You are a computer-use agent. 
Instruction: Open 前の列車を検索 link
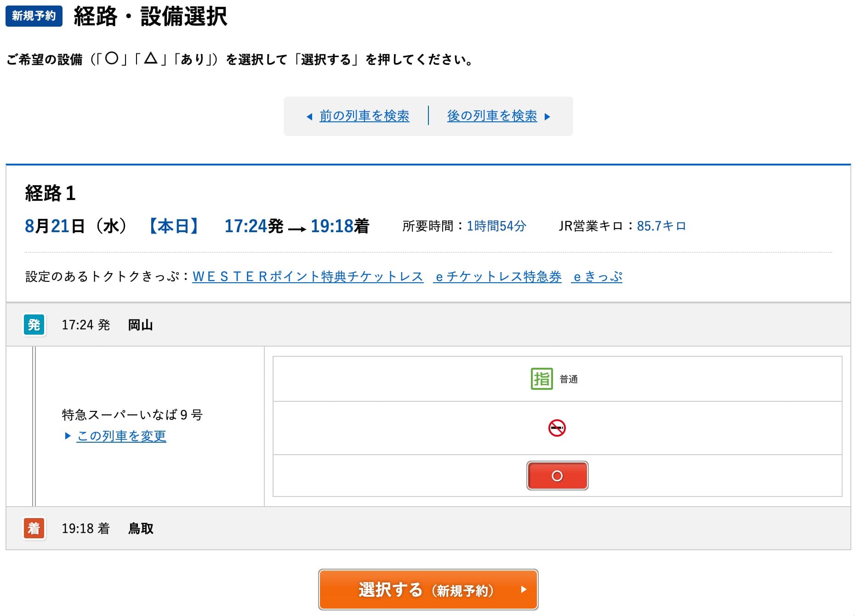(x=365, y=116)
